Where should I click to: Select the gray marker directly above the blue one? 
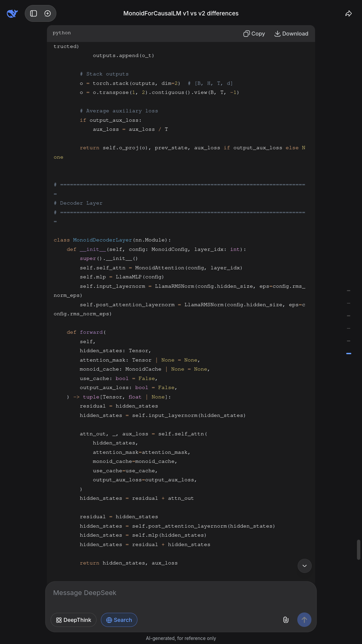coord(349,341)
